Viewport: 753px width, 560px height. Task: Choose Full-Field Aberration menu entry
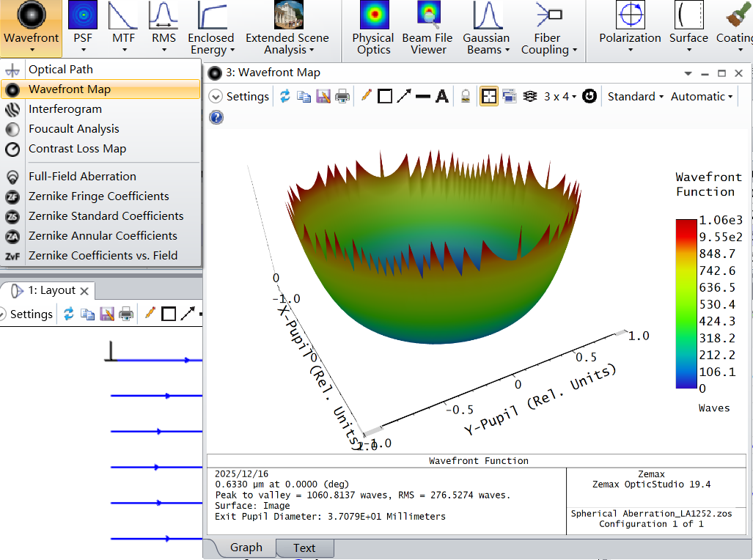point(101,176)
